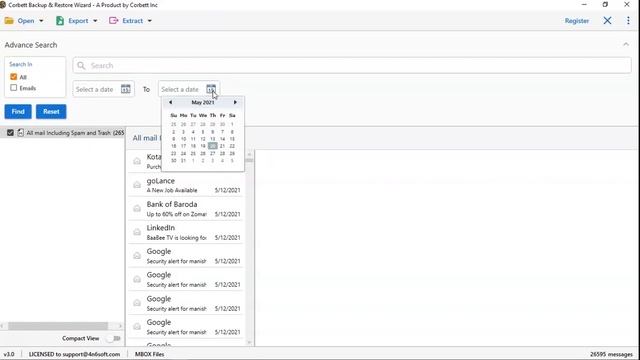Click the 26595 messages status text

pyautogui.click(x=611, y=354)
